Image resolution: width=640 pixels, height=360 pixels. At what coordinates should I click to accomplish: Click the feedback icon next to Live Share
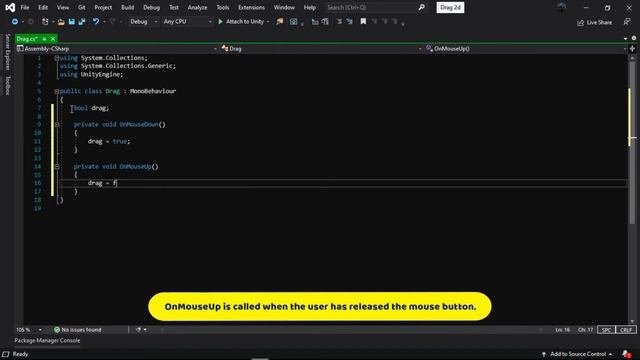coord(627,22)
